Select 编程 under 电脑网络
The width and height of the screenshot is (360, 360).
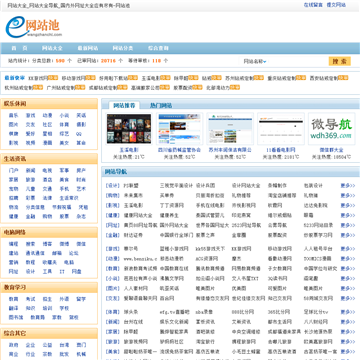tap(14, 244)
